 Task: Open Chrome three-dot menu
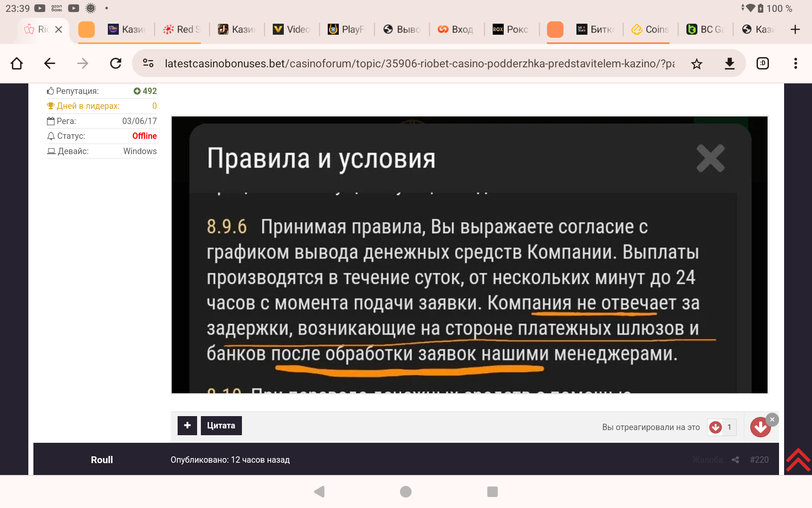pyautogui.click(x=796, y=63)
